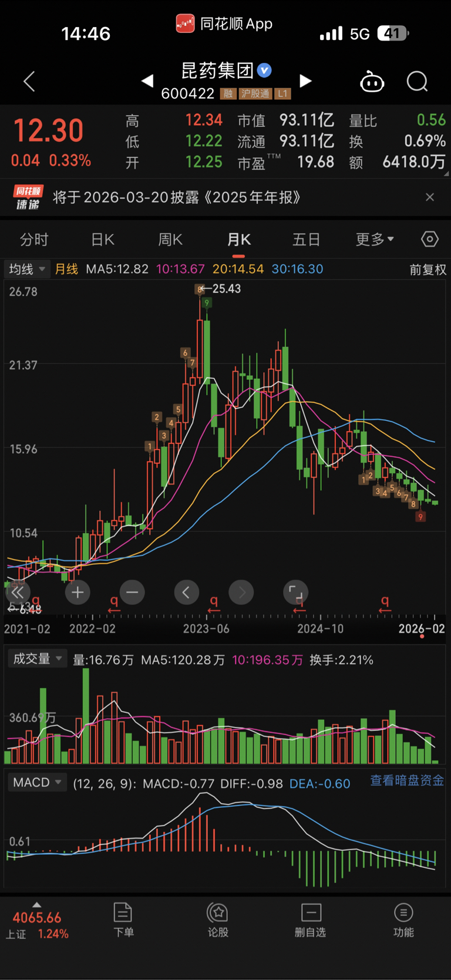This screenshot has height=980, width=451.
Task: Tap the 沪股通 tag
Action: pos(255,94)
